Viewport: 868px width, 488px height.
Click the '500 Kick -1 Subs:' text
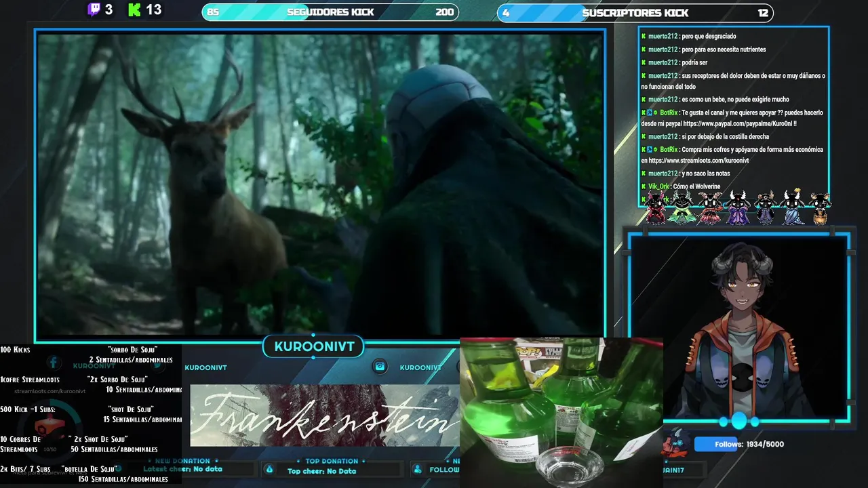(27, 409)
